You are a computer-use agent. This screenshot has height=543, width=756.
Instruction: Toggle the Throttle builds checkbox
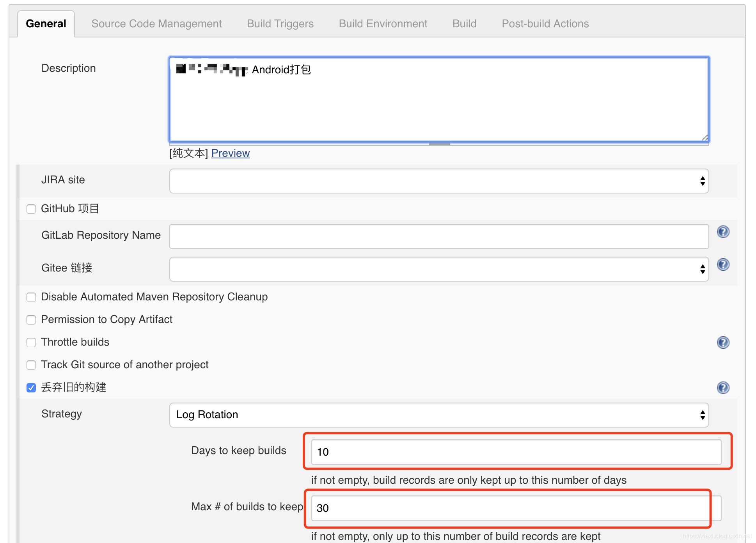31,342
